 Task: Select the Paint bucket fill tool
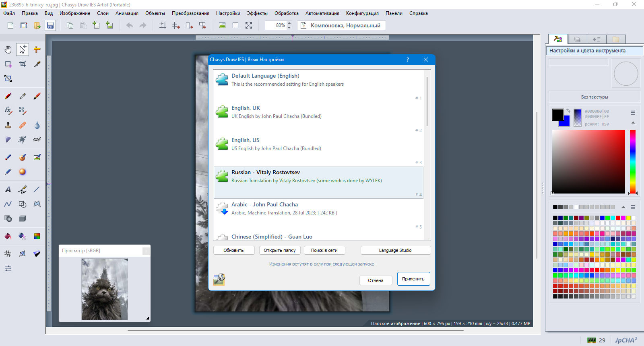click(x=8, y=236)
